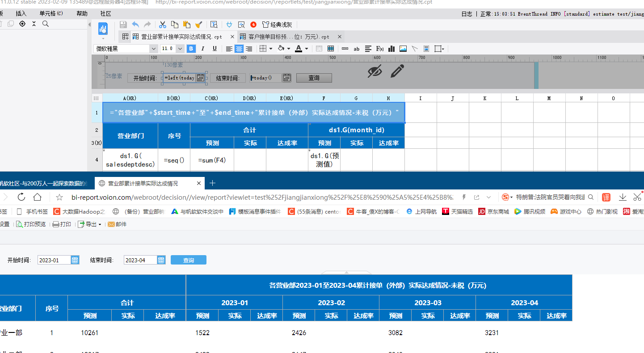Open the 插入 menu
Image resolution: width=644 pixels, height=353 pixels.
click(21, 14)
